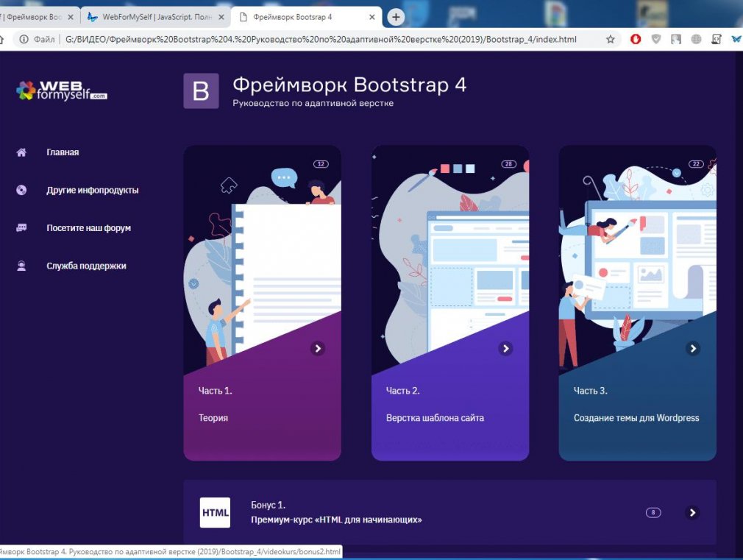Click the Бонус 1. label

[269, 505]
